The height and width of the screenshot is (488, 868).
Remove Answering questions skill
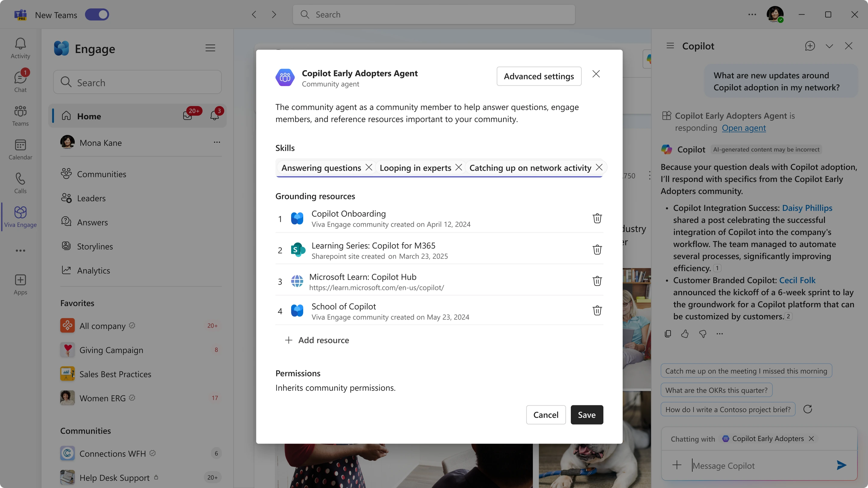(369, 167)
